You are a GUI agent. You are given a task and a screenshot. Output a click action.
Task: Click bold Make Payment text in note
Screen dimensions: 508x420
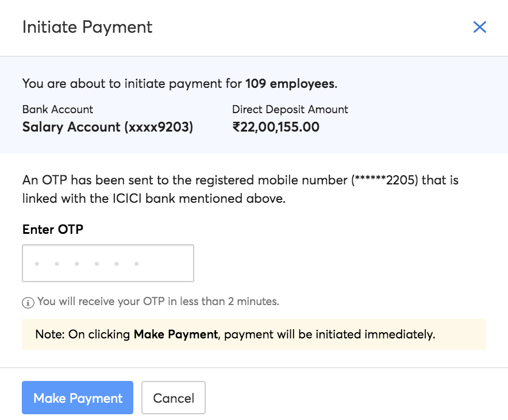coord(176,334)
